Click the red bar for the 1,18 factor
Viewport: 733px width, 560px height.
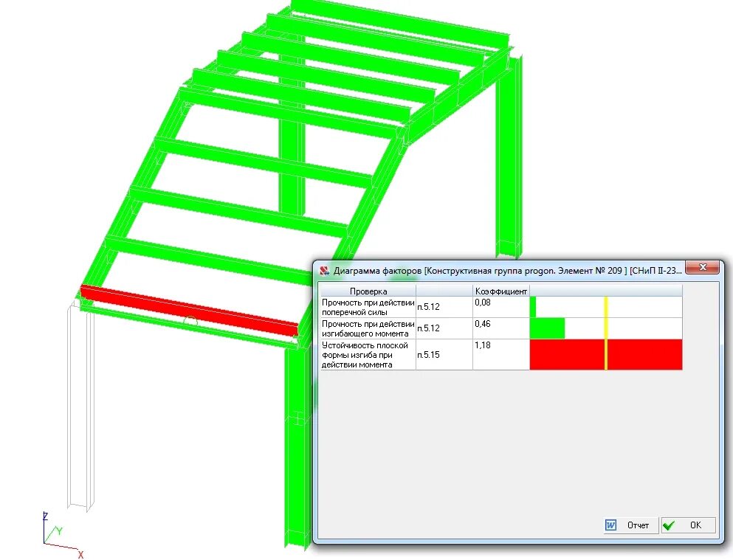pyautogui.click(x=606, y=354)
